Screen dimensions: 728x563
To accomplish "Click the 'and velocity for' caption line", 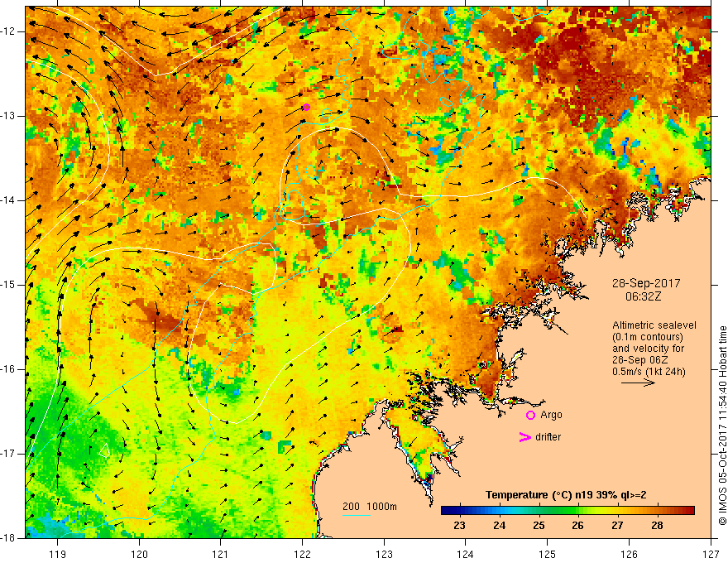I will [x=648, y=349].
